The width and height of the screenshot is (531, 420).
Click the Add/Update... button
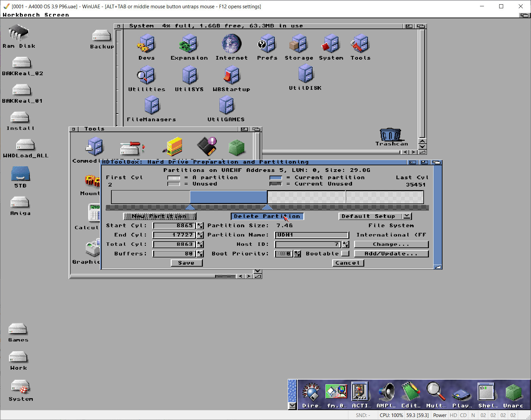click(391, 253)
